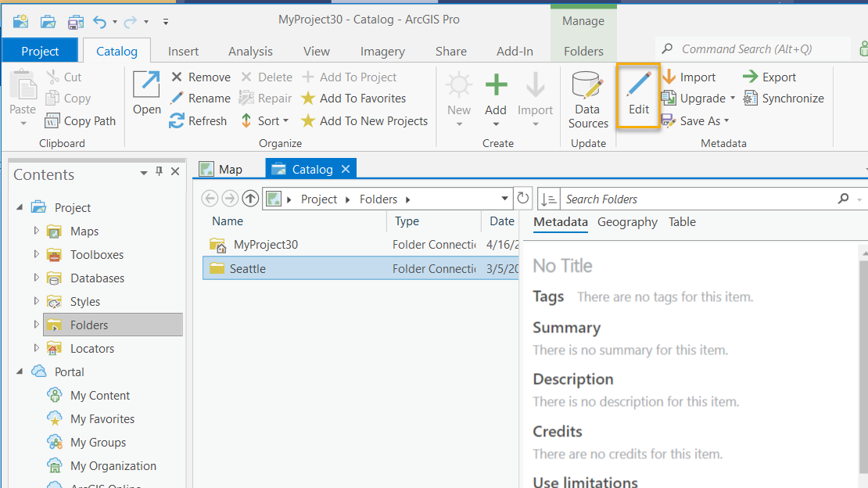Click the Synchronize metadata icon
Image resolution: width=868 pixels, height=488 pixels.
tap(784, 98)
